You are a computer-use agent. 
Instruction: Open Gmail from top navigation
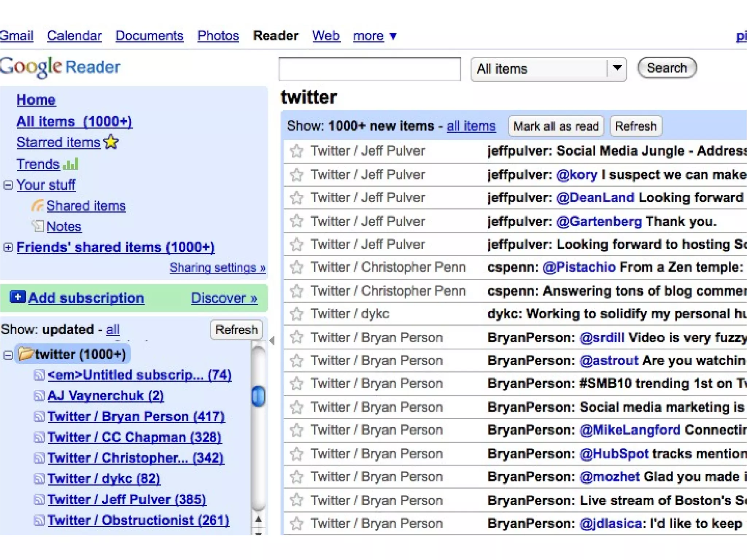click(x=16, y=36)
